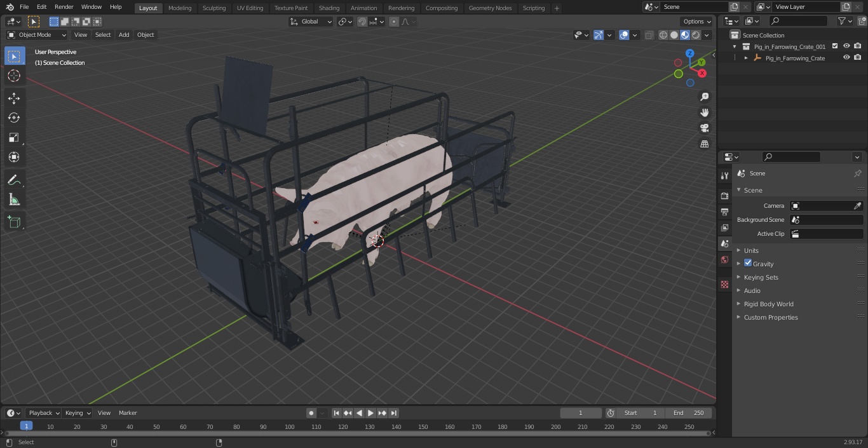
Task: Switch to the Shading workspace tab
Action: (x=329, y=8)
